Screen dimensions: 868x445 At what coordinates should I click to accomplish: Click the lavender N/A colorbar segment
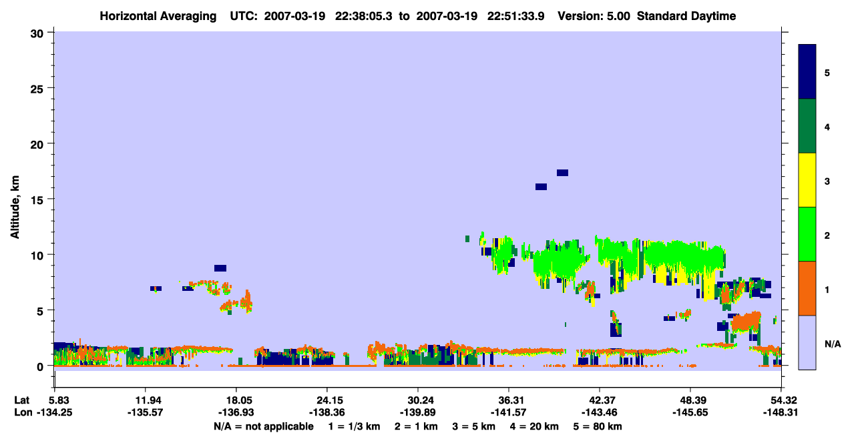coord(807,342)
